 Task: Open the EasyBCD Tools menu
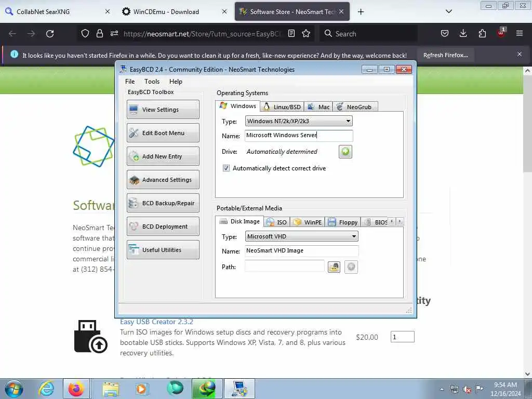[152, 82]
